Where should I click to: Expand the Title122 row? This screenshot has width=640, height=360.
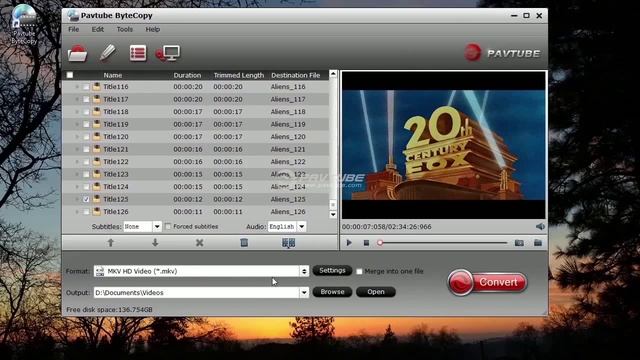point(77,162)
